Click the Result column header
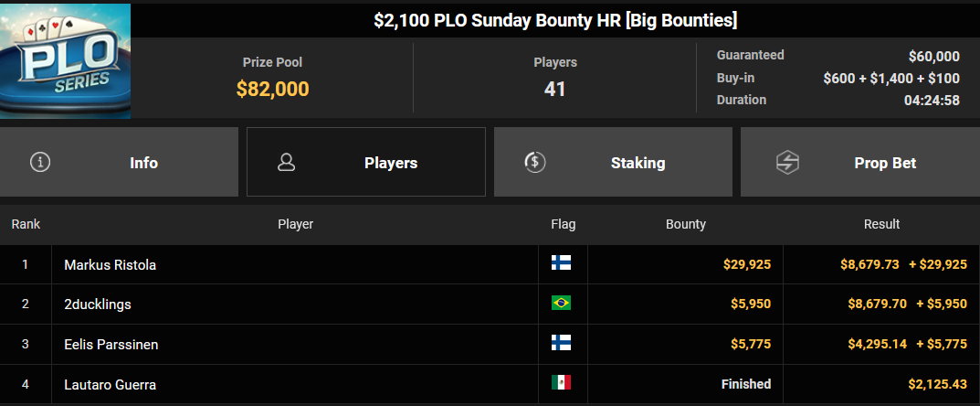Screen dimensions: 980x406 pos(882,224)
